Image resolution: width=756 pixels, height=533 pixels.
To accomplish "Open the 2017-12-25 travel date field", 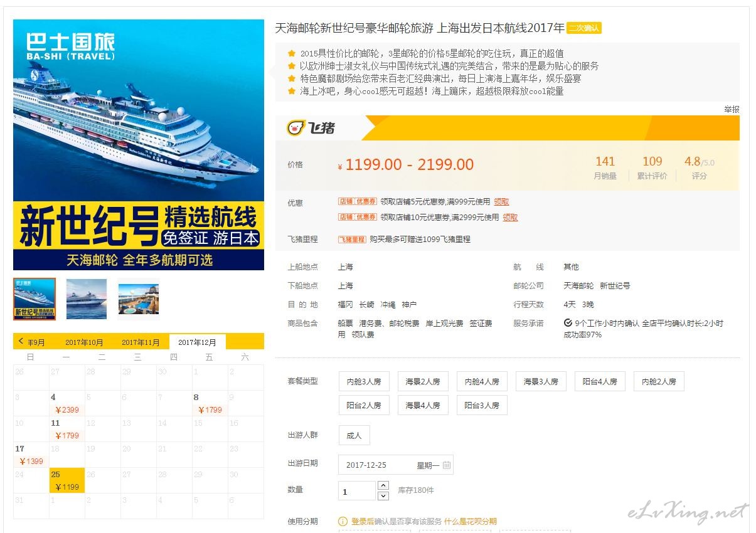I will tap(396, 465).
